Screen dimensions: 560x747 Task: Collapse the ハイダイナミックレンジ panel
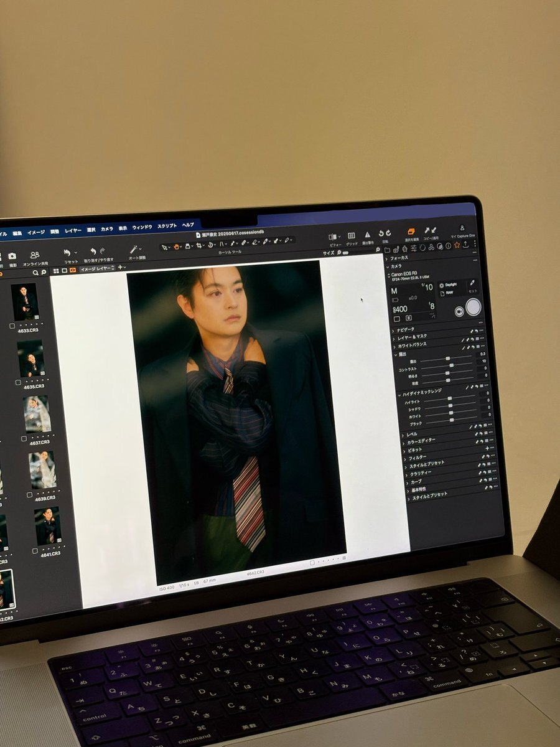[x=399, y=395]
